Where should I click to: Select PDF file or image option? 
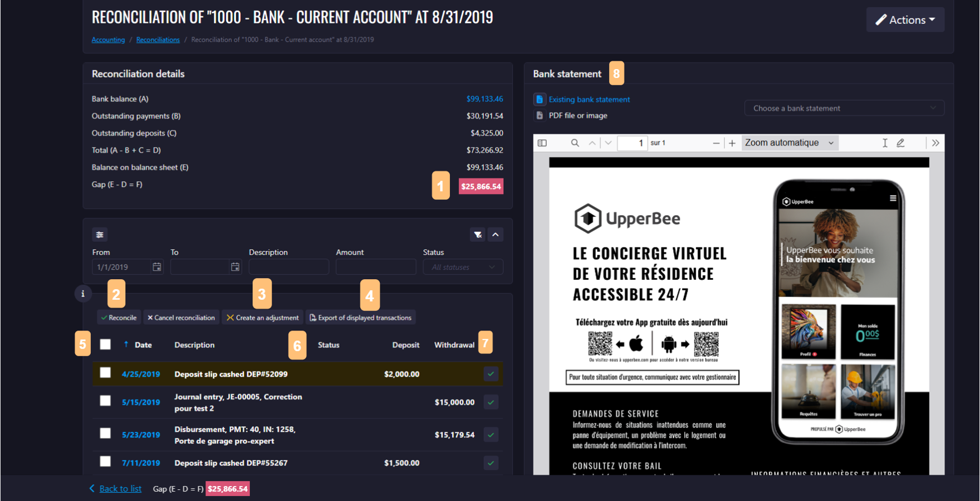[578, 115]
